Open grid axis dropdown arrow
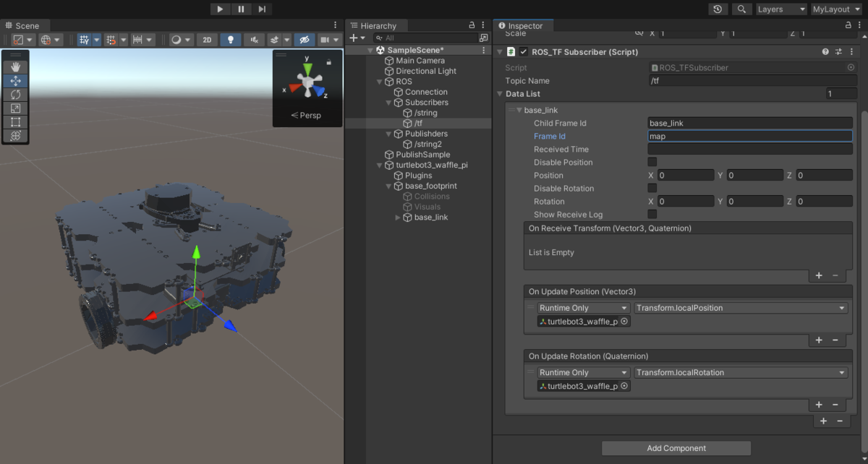Image resolution: width=868 pixels, height=464 pixels. [x=96, y=40]
